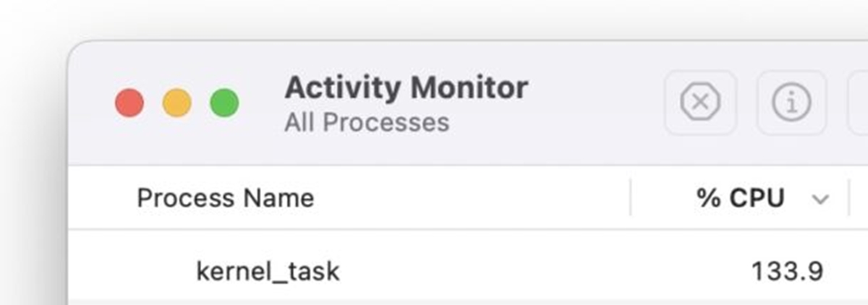Click title bar area left of red button
868x305 pixels.
pyautogui.click(x=90, y=103)
